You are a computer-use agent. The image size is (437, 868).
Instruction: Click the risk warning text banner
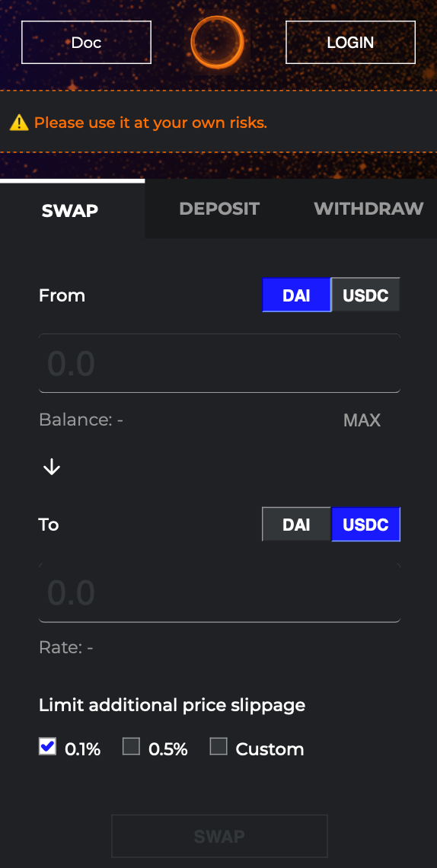pyautogui.click(x=151, y=123)
